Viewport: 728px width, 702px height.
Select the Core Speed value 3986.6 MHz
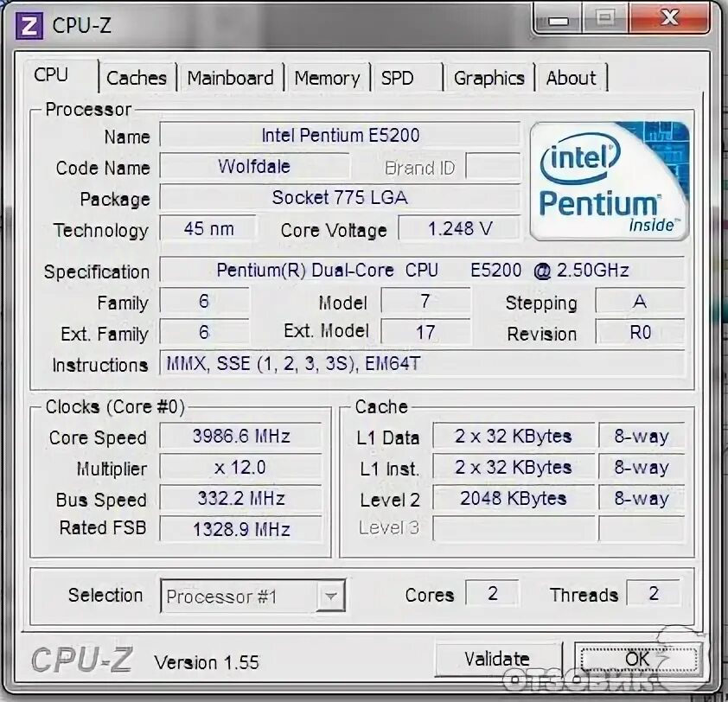coord(241,436)
